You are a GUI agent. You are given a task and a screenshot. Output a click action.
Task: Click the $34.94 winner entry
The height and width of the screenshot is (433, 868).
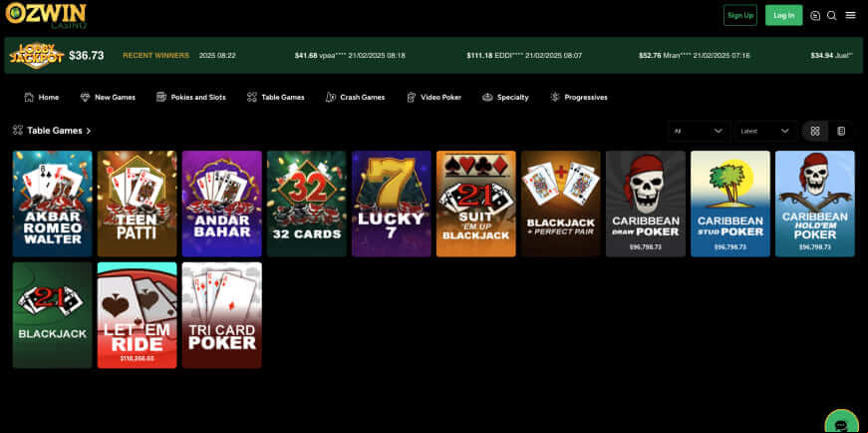(831, 56)
